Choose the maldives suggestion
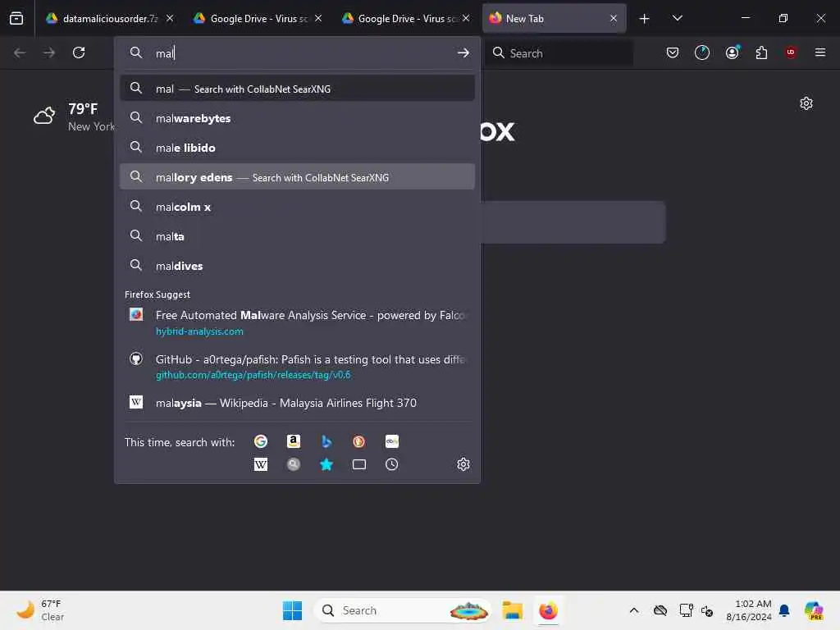840x630 pixels. tap(297, 265)
